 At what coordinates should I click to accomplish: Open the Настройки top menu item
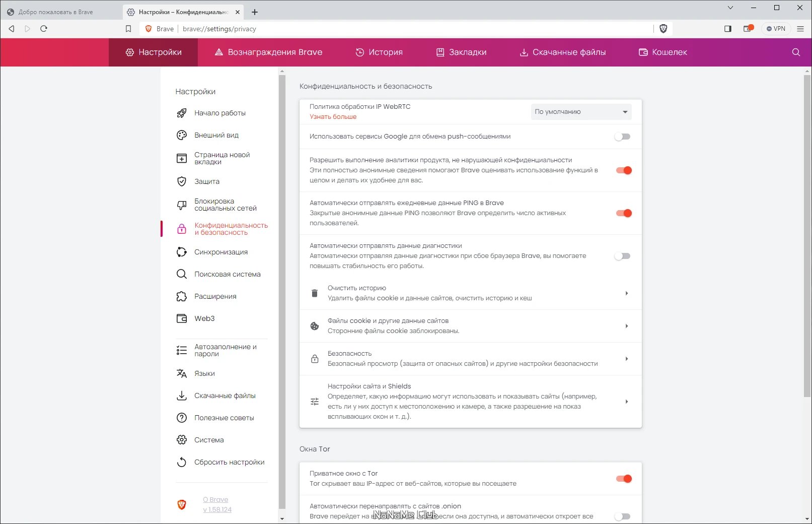pos(154,52)
